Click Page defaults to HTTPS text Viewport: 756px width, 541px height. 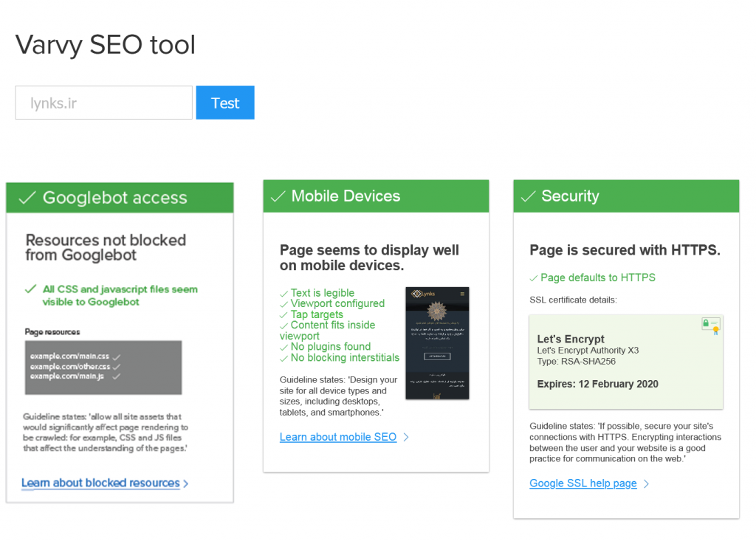(x=598, y=278)
